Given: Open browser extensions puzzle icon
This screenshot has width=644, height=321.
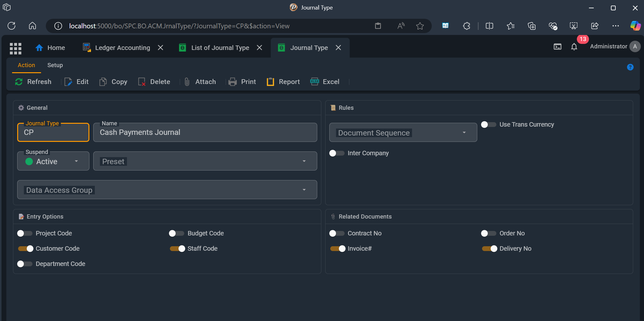Looking at the screenshot, I should [x=466, y=26].
